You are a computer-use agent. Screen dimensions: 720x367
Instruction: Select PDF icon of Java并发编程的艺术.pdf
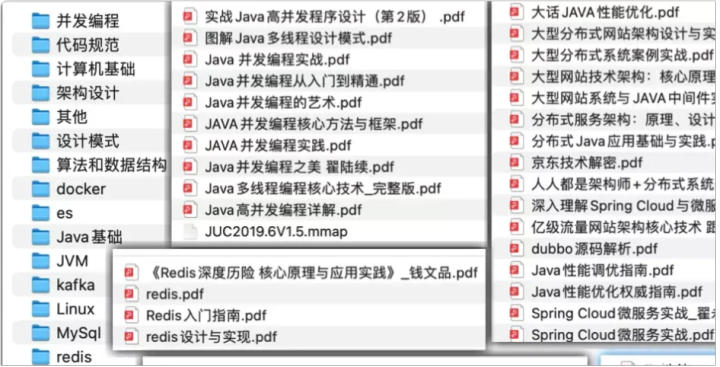pyautogui.click(x=188, y=102)
